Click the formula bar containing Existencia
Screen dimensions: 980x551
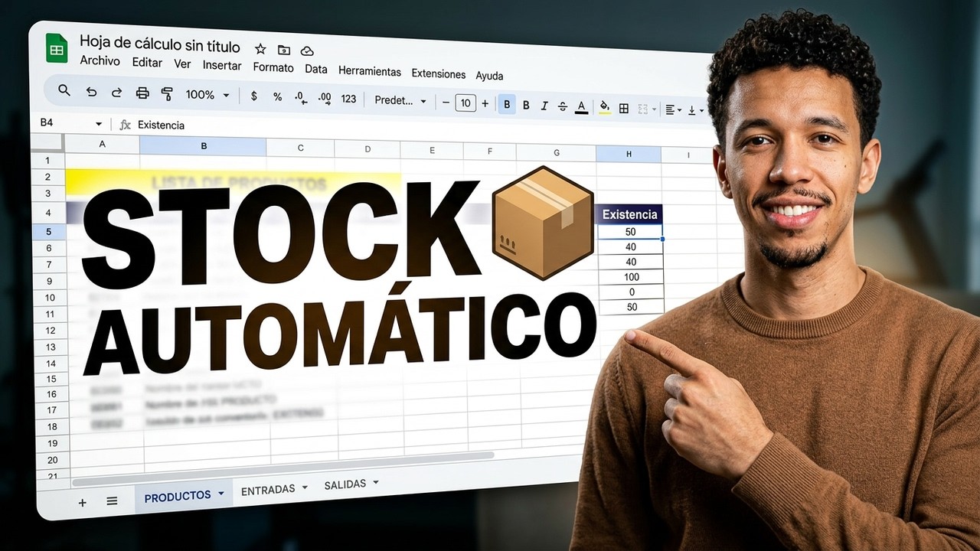click(413, 130)
